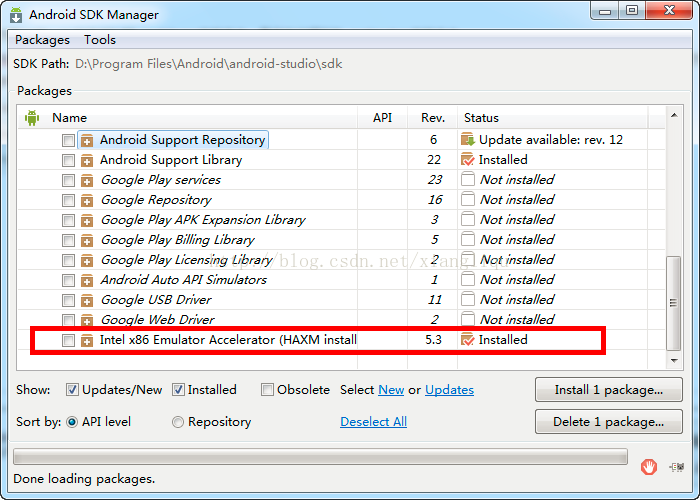
Task: Click package icon beside Intel x86 Emulator Accelerator
Action: (x=87, y=341)
